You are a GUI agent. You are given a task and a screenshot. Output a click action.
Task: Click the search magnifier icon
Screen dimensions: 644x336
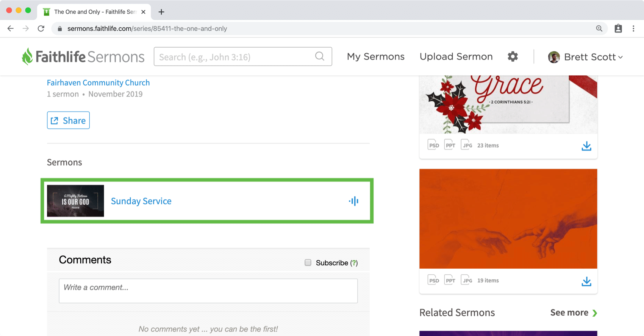pos(320,56)
